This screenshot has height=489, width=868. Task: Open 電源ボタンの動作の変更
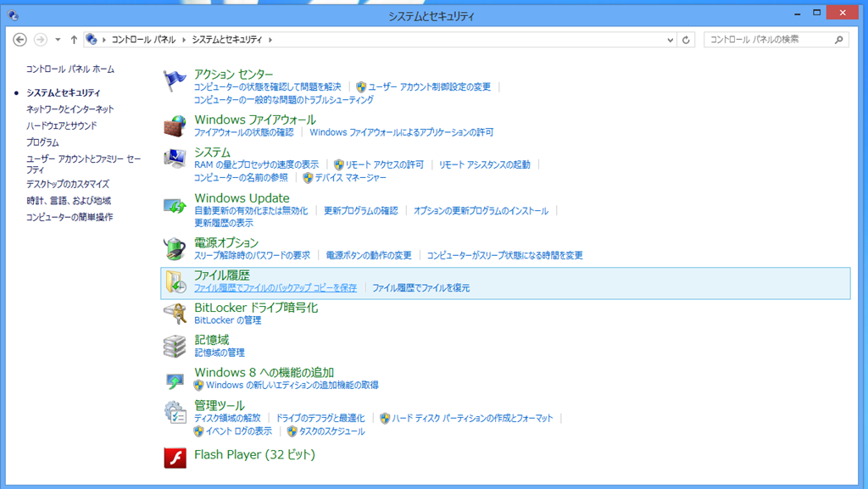369,256
